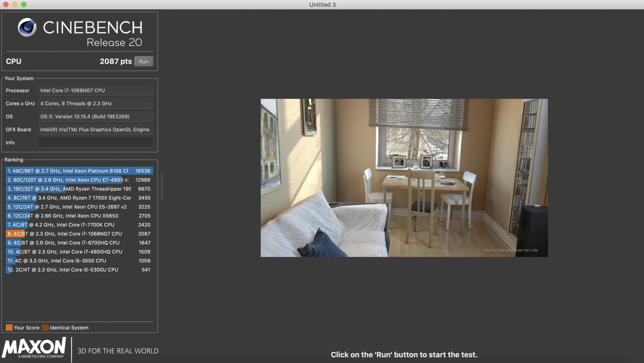The image size is (644, 363).
Task: Click the green macOS full screen button
Action: pos(24,5)
